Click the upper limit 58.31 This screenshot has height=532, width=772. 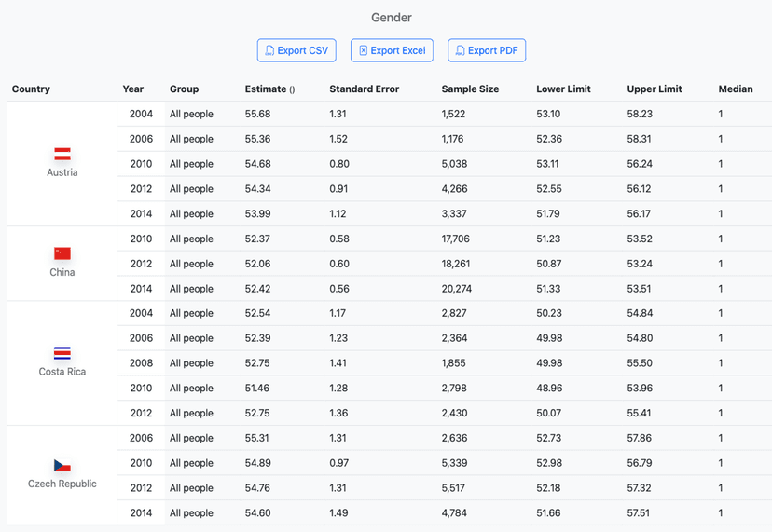[639, 139]
